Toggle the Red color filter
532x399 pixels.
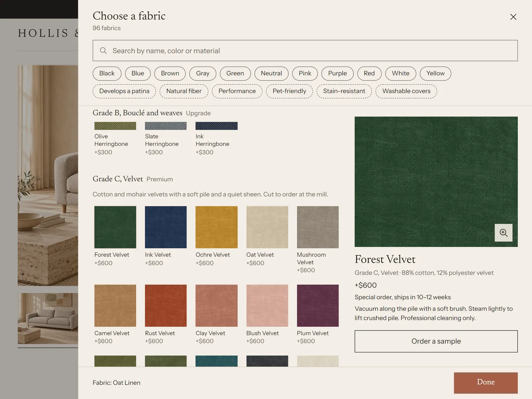(x=369, y=73)
